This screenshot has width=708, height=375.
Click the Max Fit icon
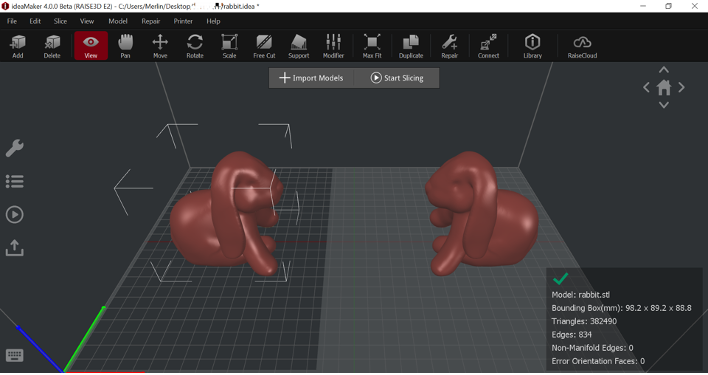(372, 46)
